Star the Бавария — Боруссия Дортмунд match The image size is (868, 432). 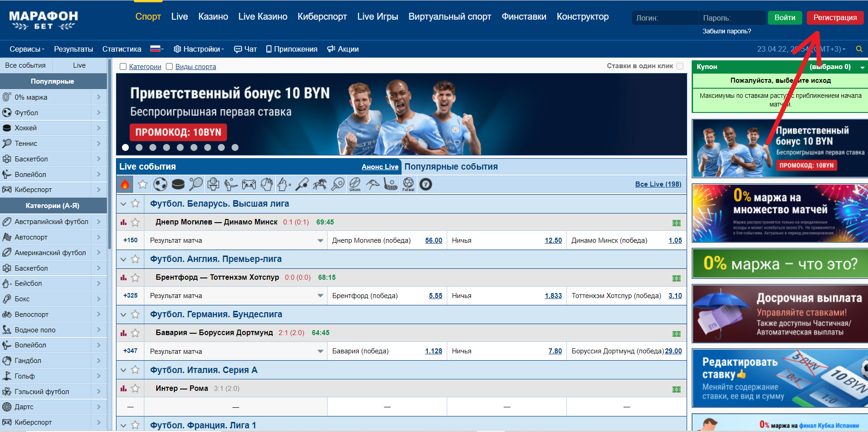pos(135,333)
